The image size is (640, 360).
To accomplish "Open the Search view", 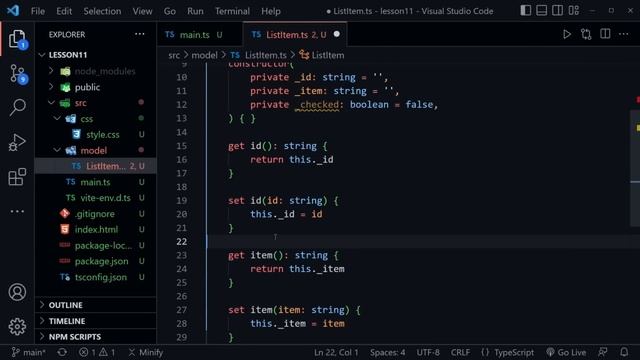I will pyautogui.click(x=17, y=108).
